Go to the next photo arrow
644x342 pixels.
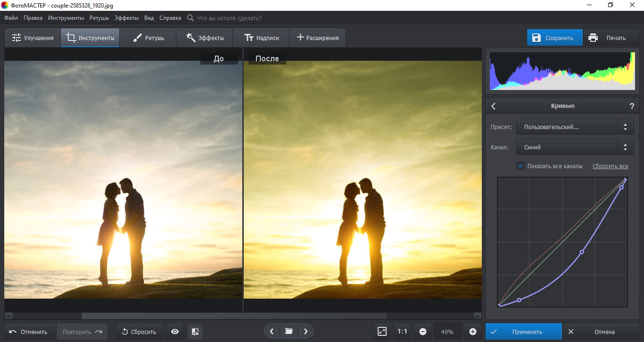tap(305, 331)
